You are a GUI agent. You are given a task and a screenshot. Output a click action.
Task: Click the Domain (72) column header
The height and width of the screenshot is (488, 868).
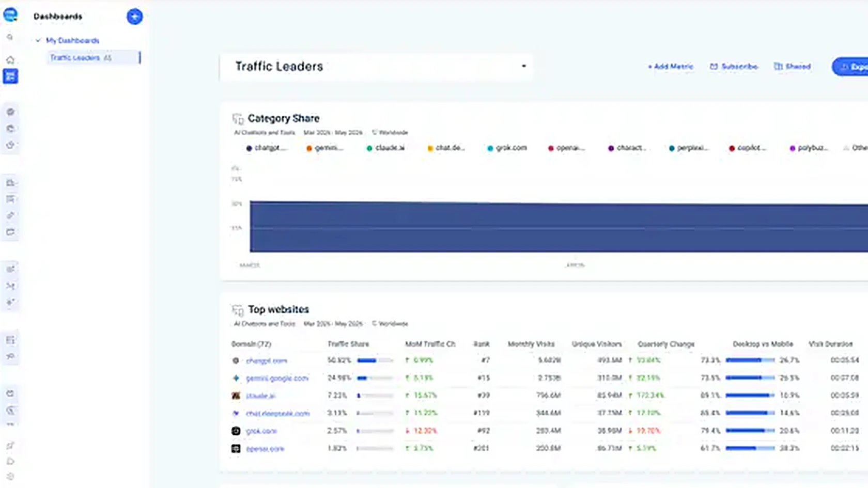(x=252, y=344)
